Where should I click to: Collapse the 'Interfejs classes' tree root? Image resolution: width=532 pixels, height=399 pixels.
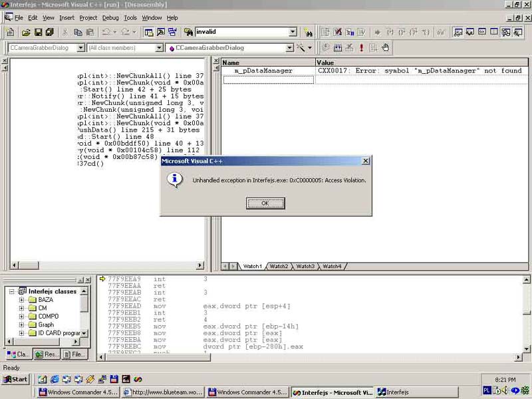click(12, 291)
